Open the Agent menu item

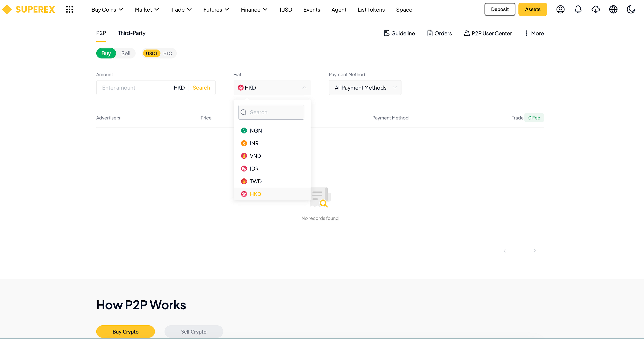(339, 10)
